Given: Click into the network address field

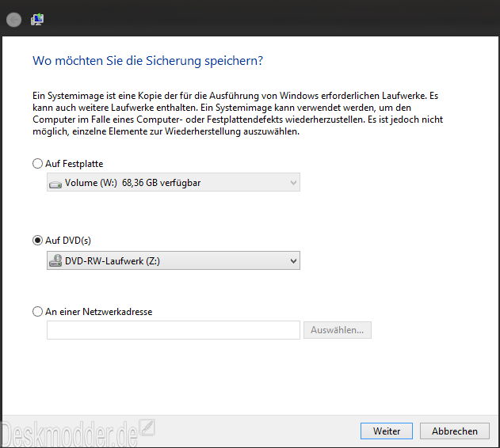Looking at the screenshot, I should tap(174, 330).
